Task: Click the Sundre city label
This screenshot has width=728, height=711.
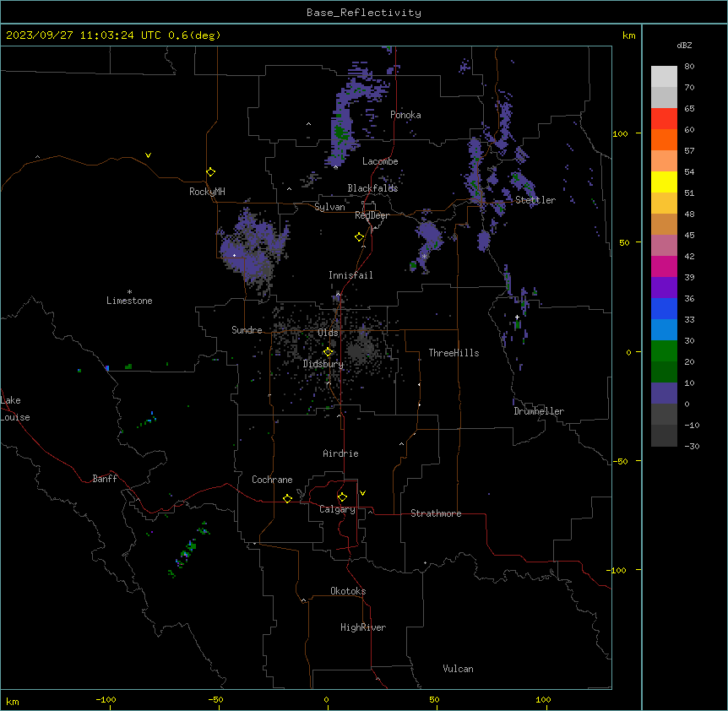Action: coord(247,330)
